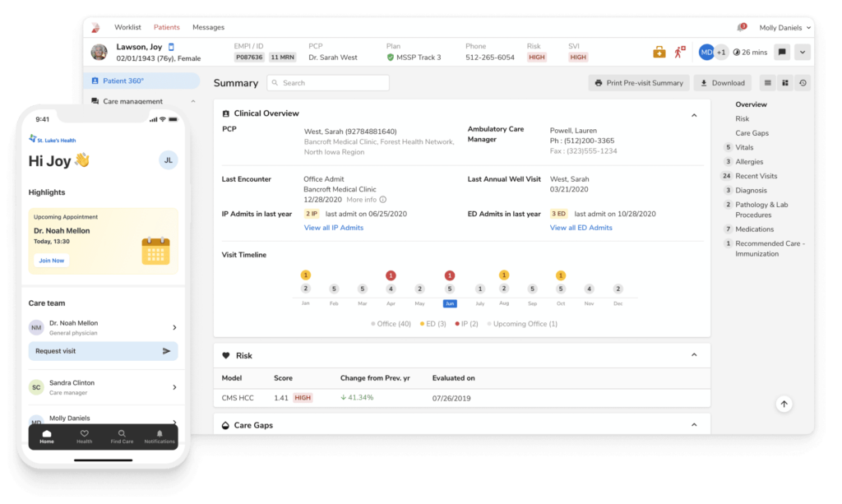Click the red ED admit walking-person icon
This screenshot has width=842, height=504.
678,51
